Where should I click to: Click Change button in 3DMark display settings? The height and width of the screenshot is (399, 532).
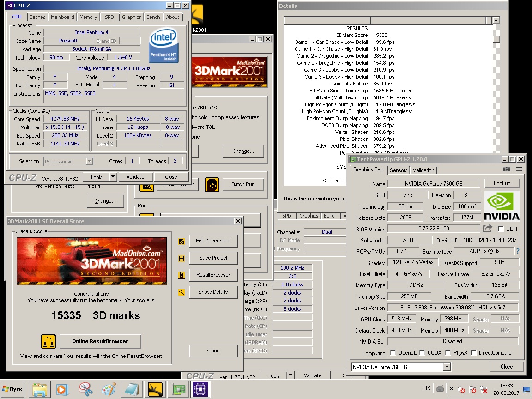pyautogui.click(x=243, y=151)
